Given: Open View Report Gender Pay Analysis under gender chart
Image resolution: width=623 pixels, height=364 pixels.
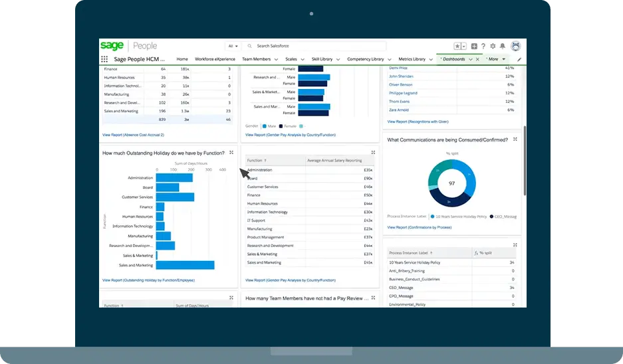Looking at the screenshot, I should 291,135.
